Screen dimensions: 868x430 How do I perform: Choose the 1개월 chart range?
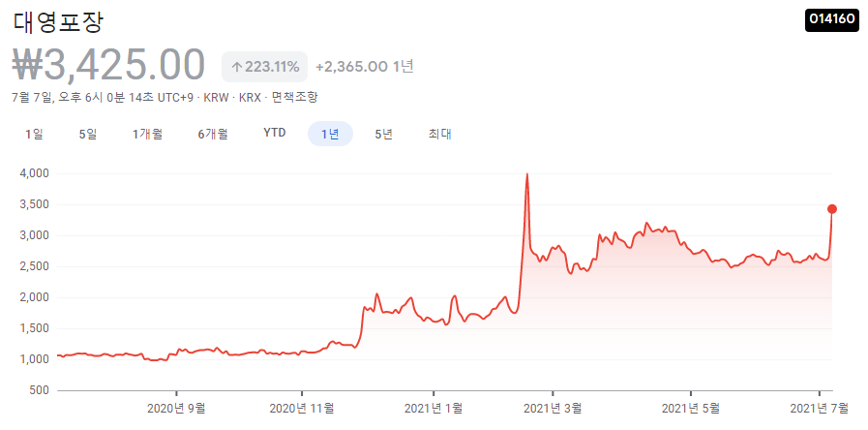tap(147, 134)
